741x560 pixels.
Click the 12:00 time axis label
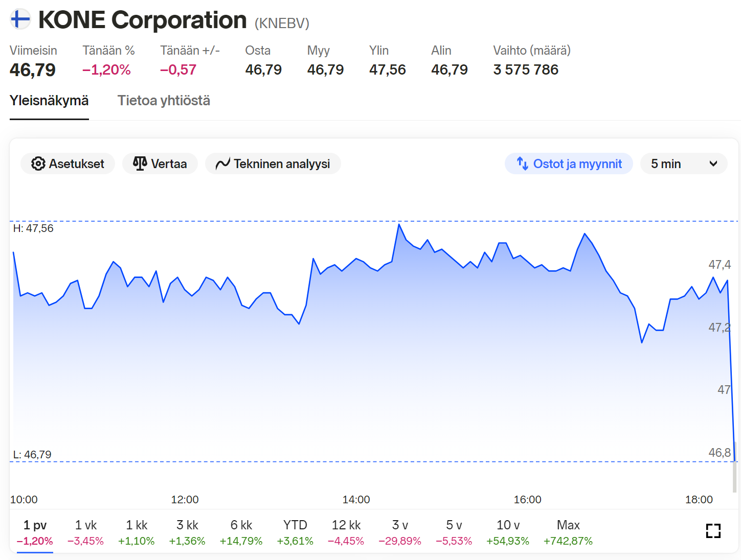coord(185,500)
